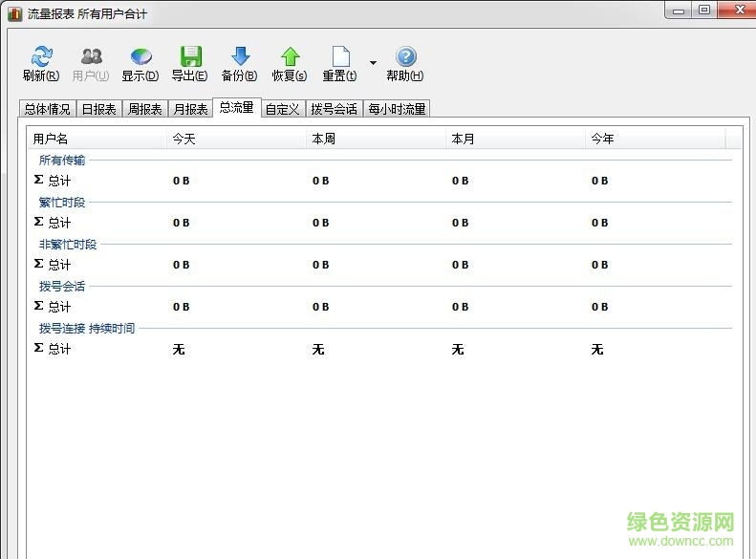The image size is (756, 559).
Task: Select the 总计 row under 繁忙时段
Action: (59, 223)
